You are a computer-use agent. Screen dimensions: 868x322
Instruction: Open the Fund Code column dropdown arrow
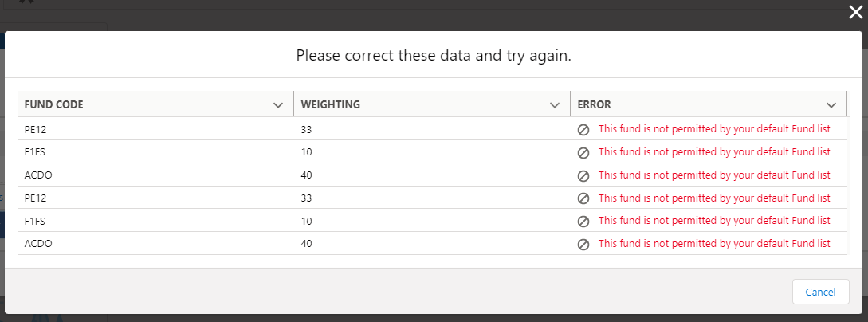pyautogui.click(x=278, y=104)
